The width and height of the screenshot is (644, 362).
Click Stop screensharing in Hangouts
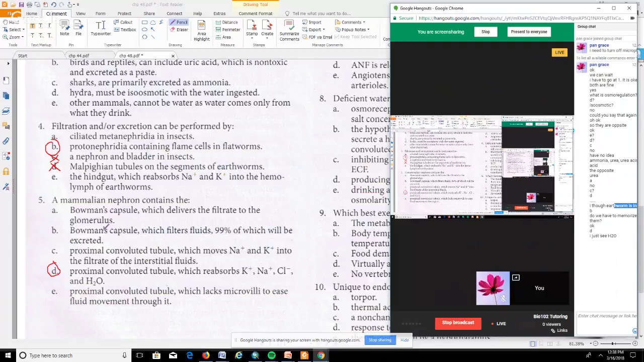tap(486, 32)
